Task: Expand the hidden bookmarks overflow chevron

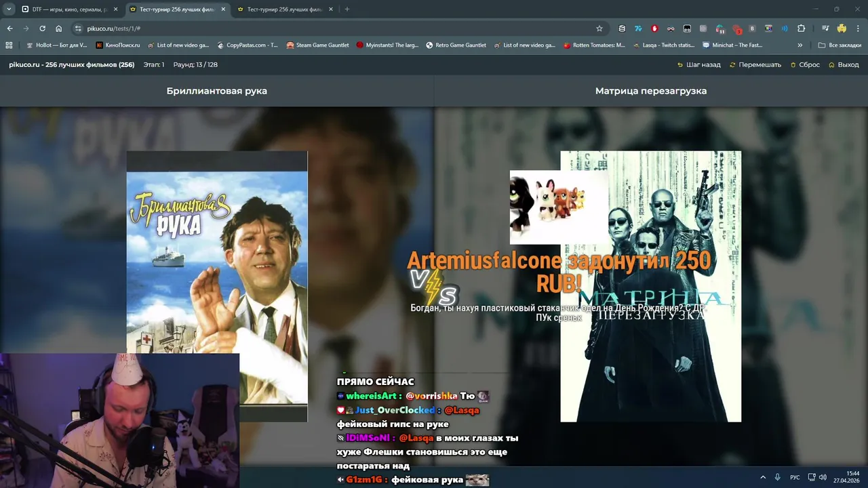Action: click(800, 45)
